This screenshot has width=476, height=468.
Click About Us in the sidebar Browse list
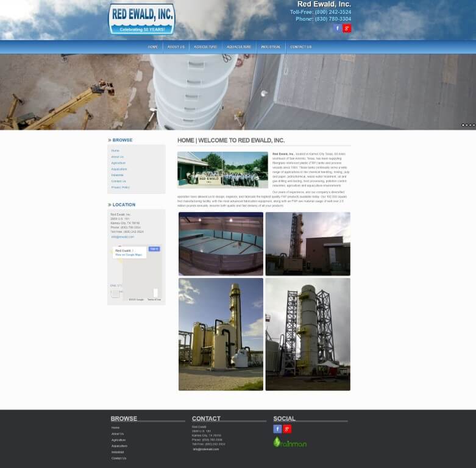click(x=117, y=157)
